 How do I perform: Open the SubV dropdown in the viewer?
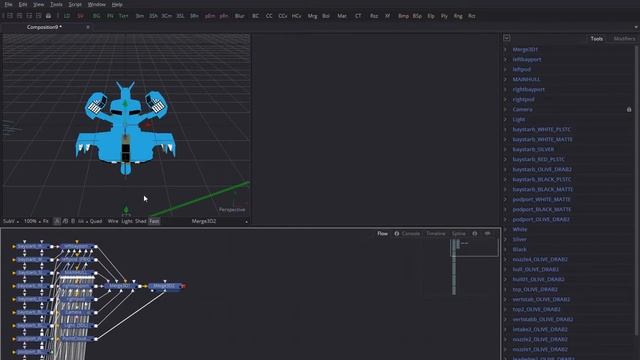point(11,221)
